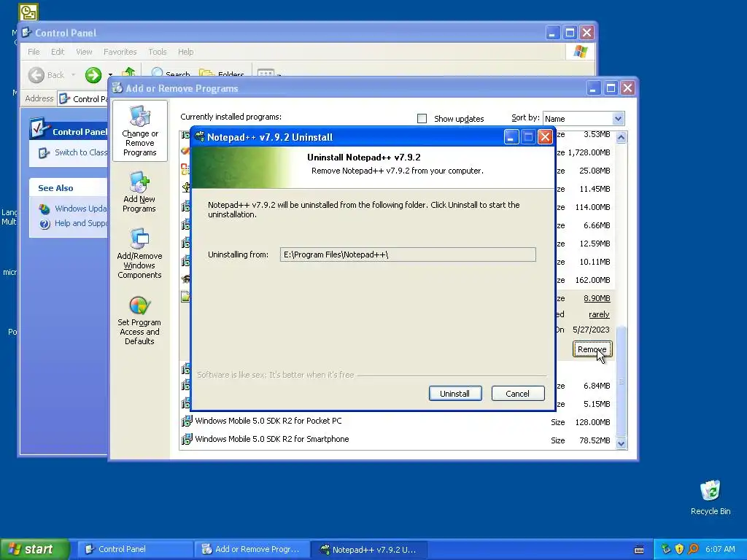
Task: Click keyboard icon on taskbar
Action: (639, 550)
